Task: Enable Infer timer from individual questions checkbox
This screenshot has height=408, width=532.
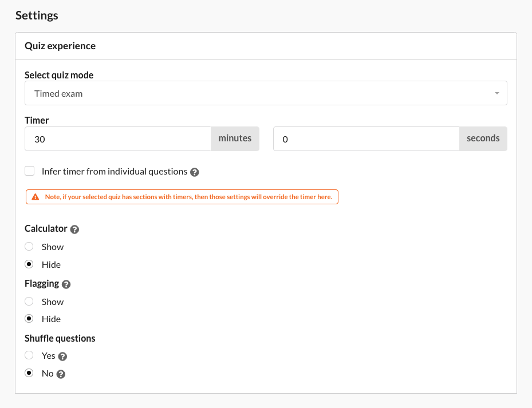Action: click(x=30, y=171)
